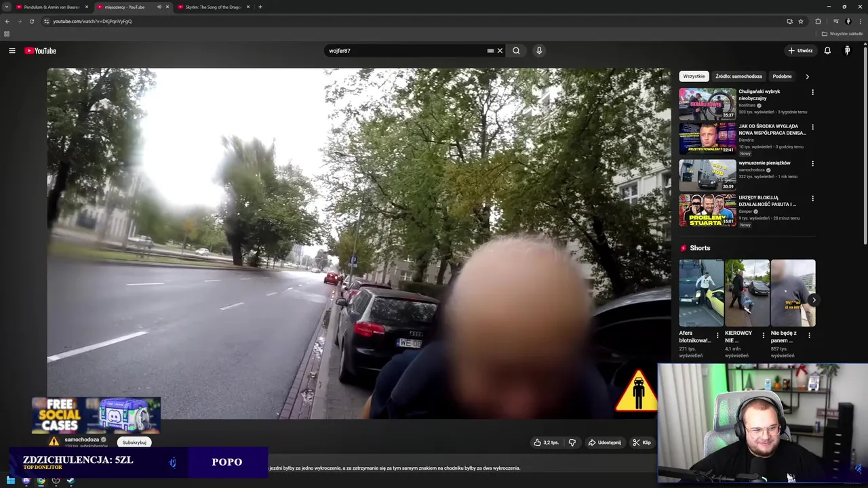Click the Udostępnij share button
868x488 pixels.
point(604,443)
